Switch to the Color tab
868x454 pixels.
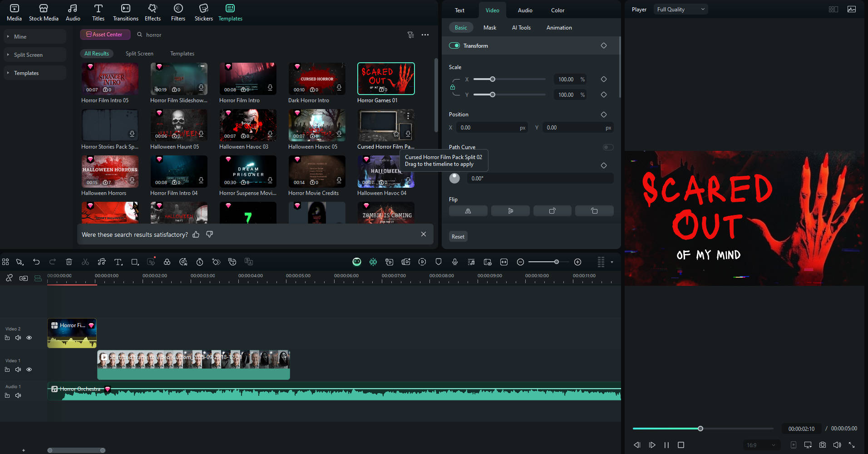coord(558,10)
